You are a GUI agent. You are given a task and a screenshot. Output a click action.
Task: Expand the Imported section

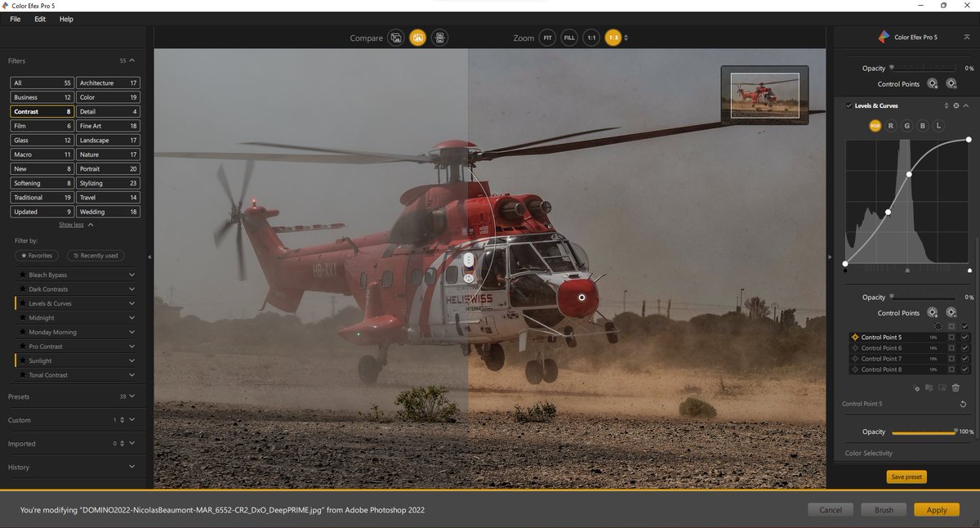(132, 444)
